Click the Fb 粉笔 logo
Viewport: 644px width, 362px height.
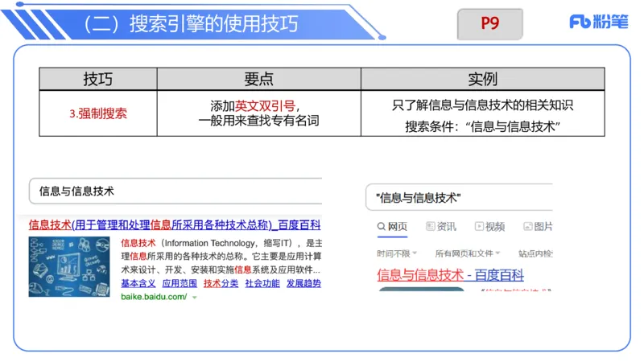(x=599, y=22)
